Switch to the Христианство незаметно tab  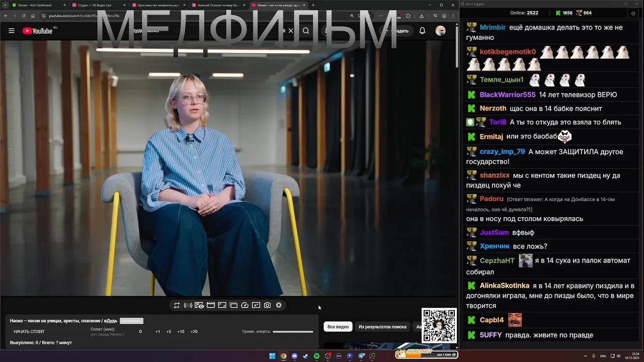tap(158, 5)
